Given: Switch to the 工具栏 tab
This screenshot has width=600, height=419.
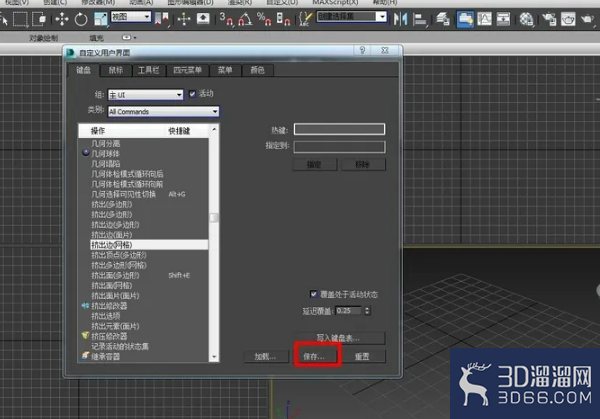Looking at the screenshot, I should (149, 70).
